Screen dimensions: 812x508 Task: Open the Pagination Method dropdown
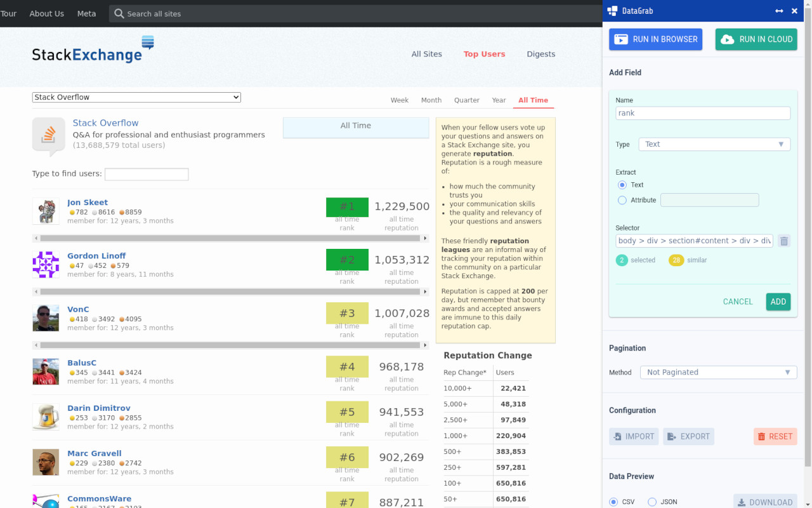point(718,372)
